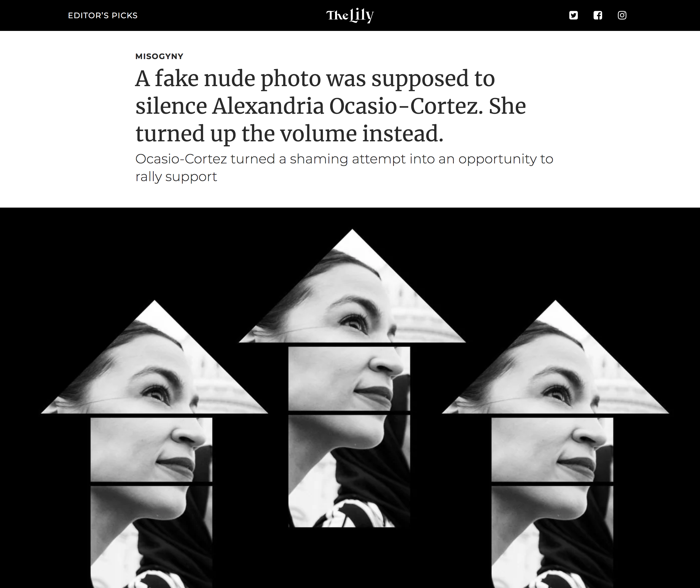This screenshot has height=588, width=700.
Task: Open the MISOGYNY category tag
Action: [159, 56]
